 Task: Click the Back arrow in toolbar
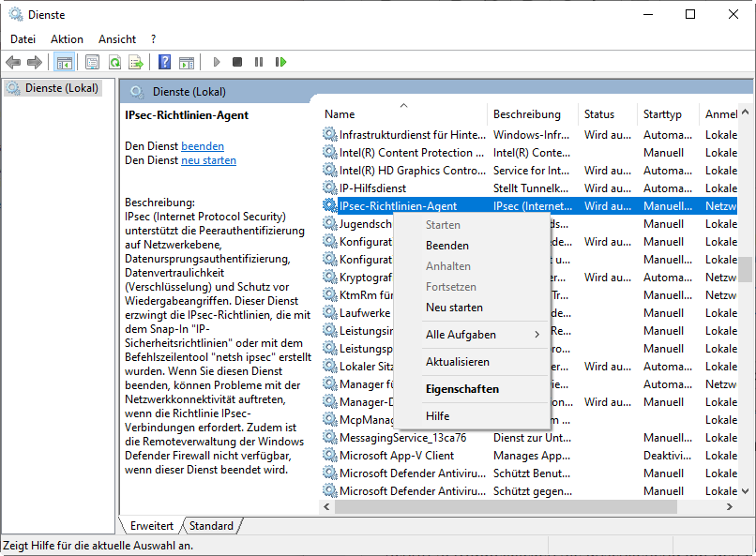(x=13, y=62)
